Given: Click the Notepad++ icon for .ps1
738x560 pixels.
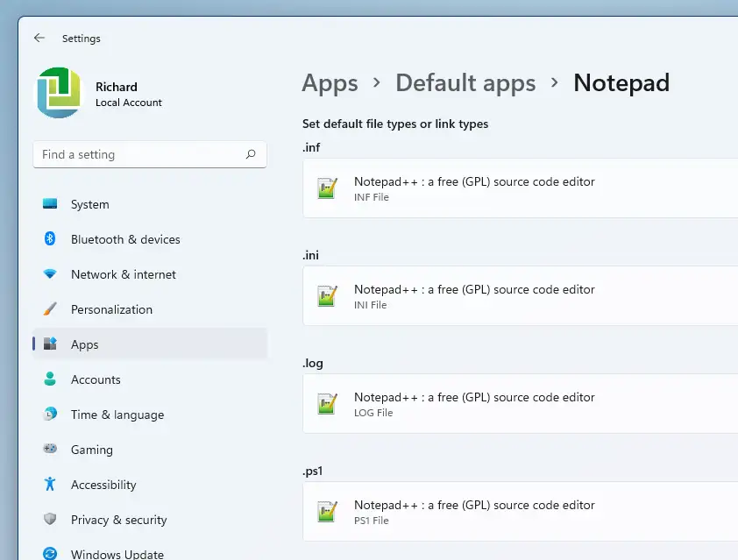Looking at the screenshot, I should click(x=328, y=512).
